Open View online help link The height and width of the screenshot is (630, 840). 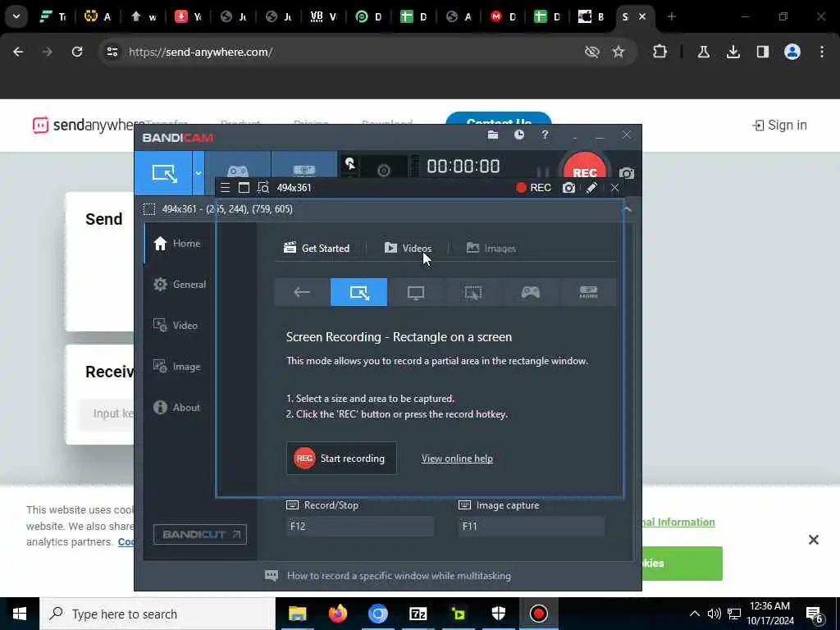coord(457,459)
